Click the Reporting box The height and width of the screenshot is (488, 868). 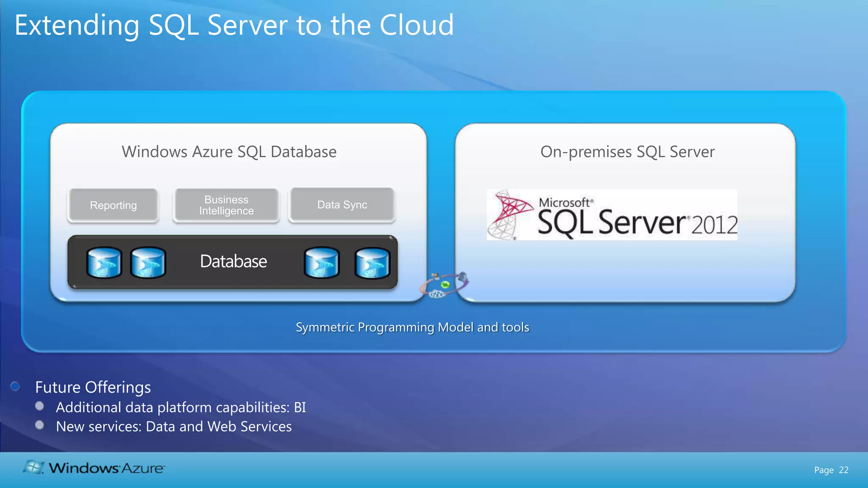pyautogui.click(x=113, y=205)
